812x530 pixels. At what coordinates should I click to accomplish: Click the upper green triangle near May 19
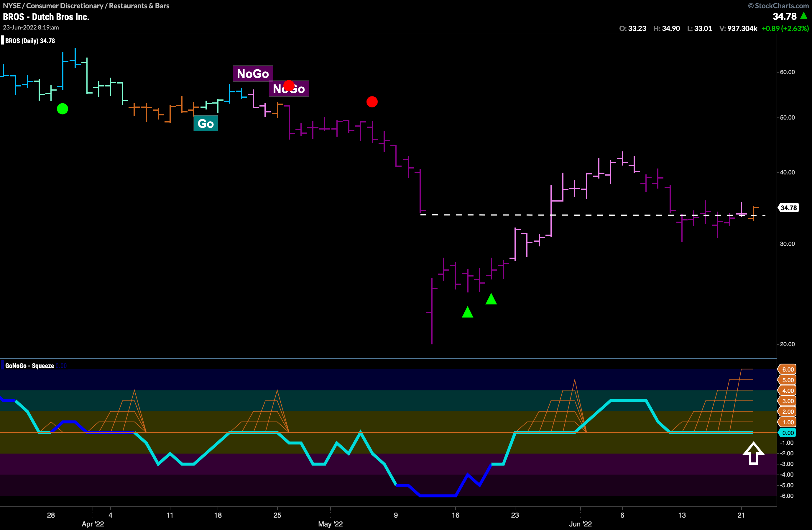(491, 299)
